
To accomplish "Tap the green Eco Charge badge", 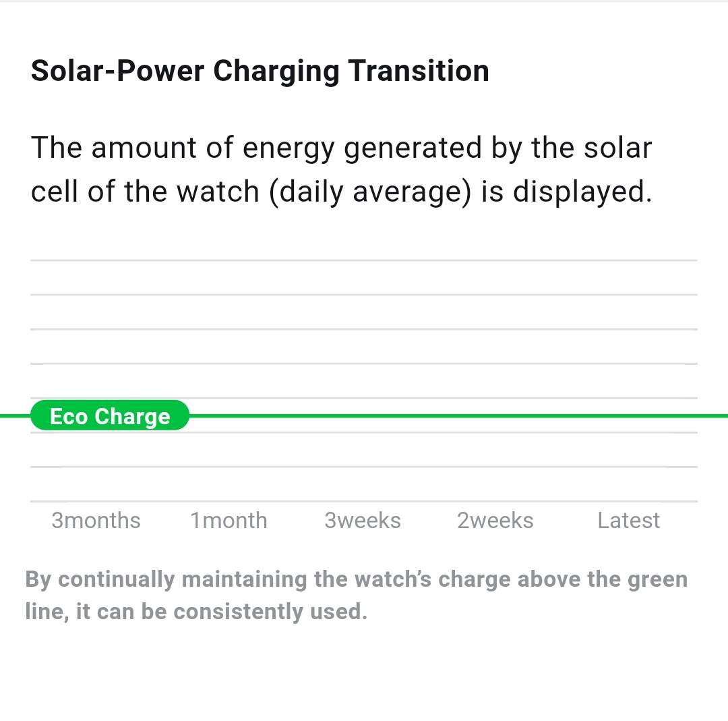I will coord(110,415).
